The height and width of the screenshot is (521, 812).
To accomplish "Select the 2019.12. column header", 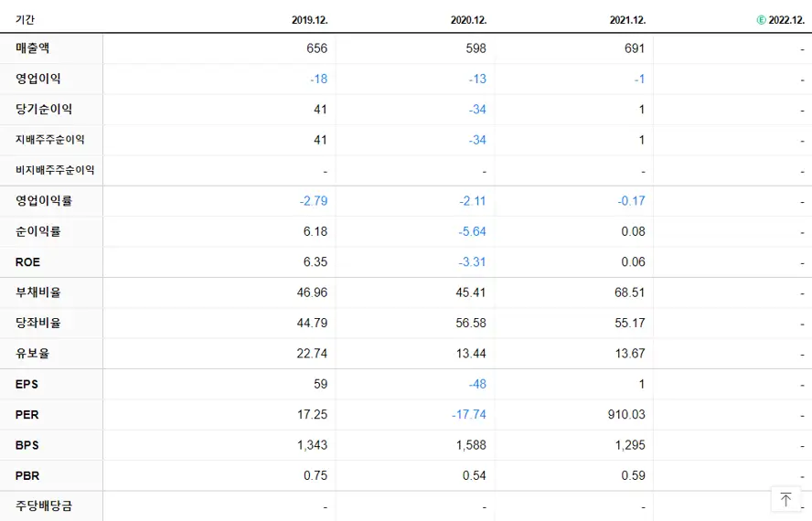I will [310, 20].
